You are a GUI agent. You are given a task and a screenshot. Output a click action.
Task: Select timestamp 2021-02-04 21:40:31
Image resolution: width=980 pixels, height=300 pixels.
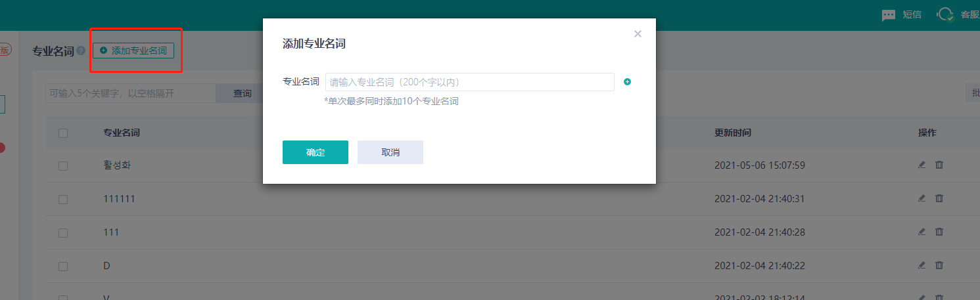(x=760, y=199)
